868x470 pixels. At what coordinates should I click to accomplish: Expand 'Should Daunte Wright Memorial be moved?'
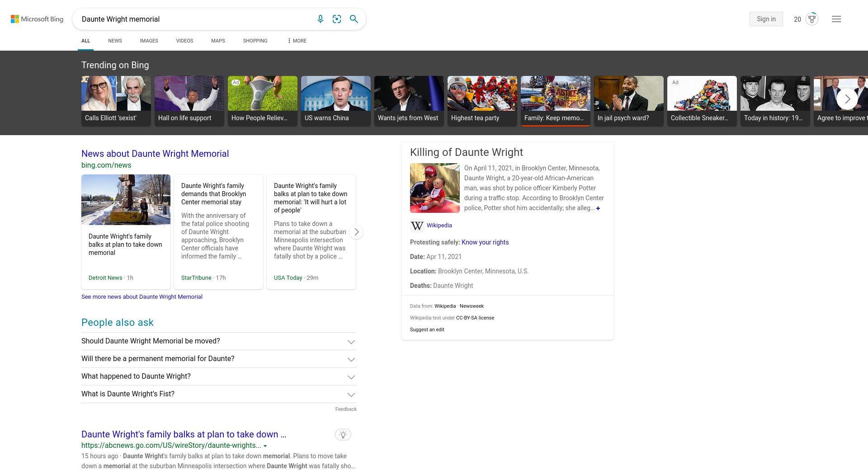[351, 342]
